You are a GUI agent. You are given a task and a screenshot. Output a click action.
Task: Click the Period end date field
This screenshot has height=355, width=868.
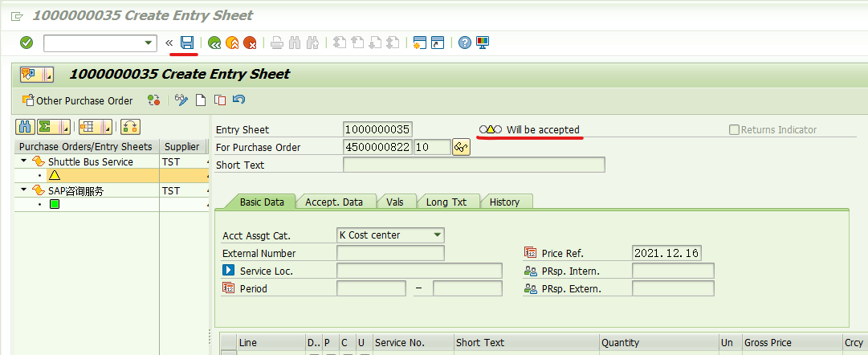click(x=467, y=288)
